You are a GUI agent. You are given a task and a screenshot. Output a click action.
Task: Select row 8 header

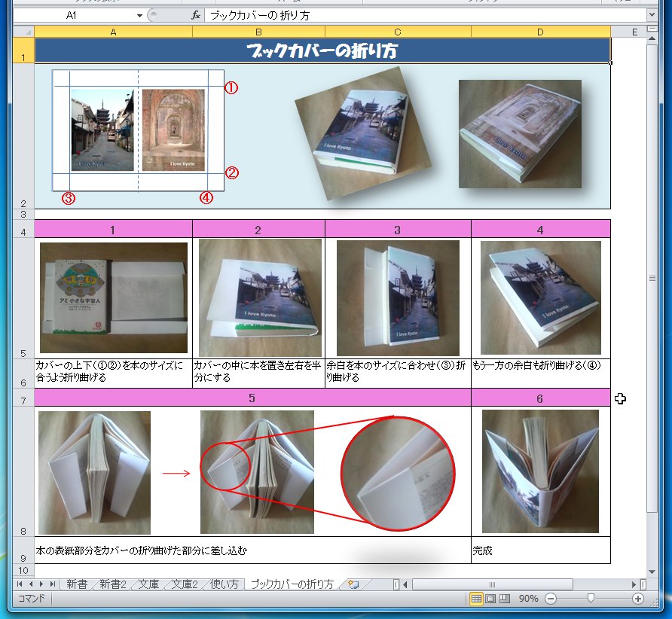(23, 471)
